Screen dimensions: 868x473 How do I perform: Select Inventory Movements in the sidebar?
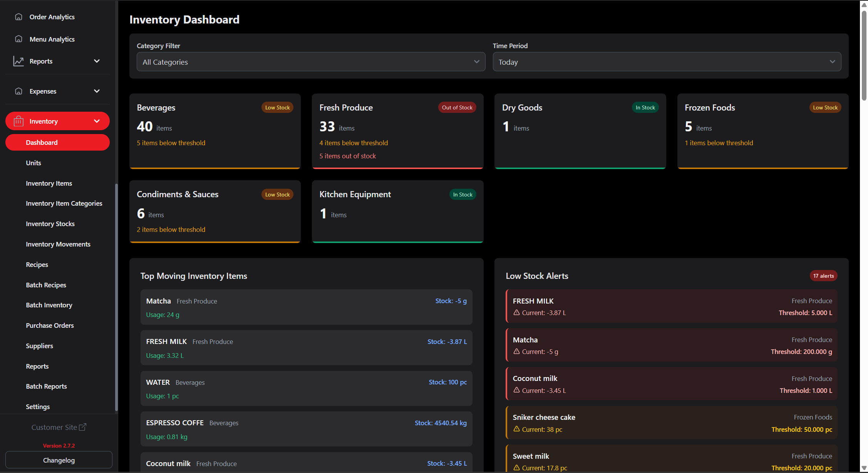58,244
